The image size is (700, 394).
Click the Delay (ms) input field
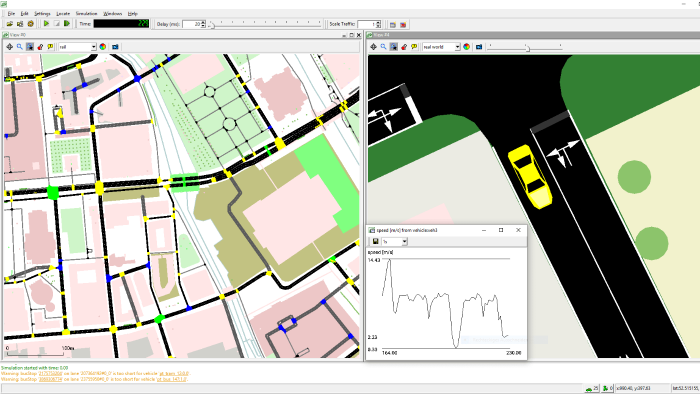tap(191, 24)
